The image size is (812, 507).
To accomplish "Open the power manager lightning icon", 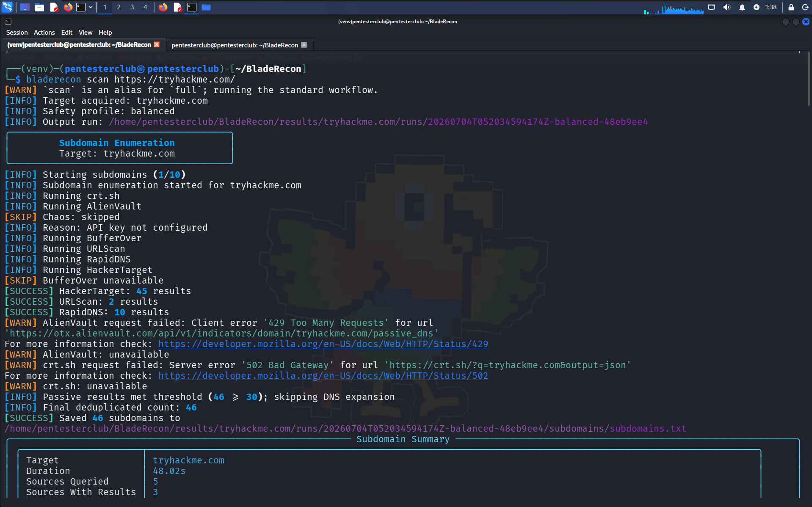I will [757, 7].
